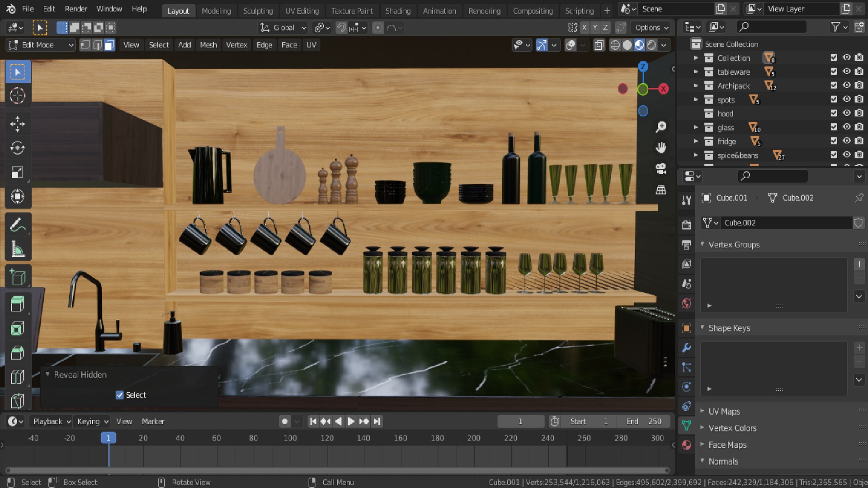Screen dimensions: 868x488
Task: Toggle camera view icon in viewport
Action: point(661,169)
